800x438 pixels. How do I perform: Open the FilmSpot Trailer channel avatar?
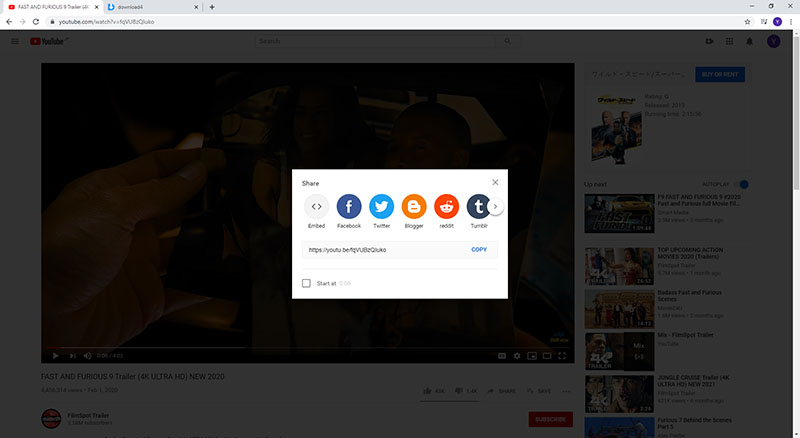tap(51, 419)
